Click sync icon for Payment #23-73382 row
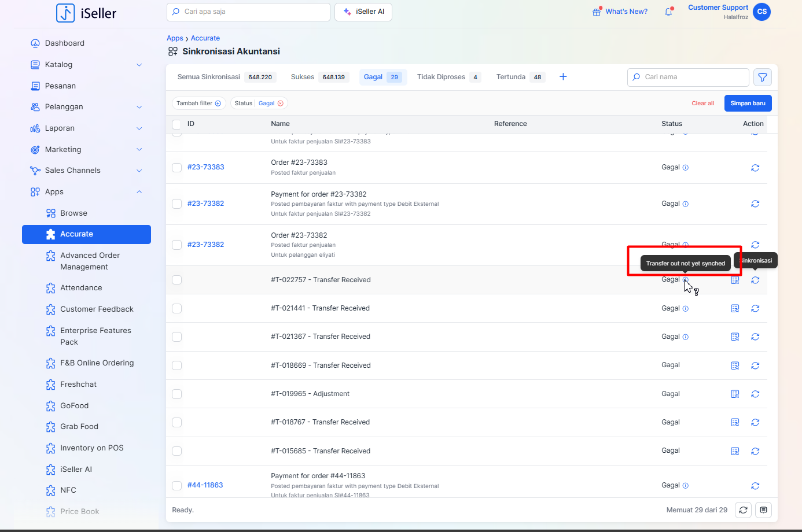The image size is (802, 532). point(755,204)
